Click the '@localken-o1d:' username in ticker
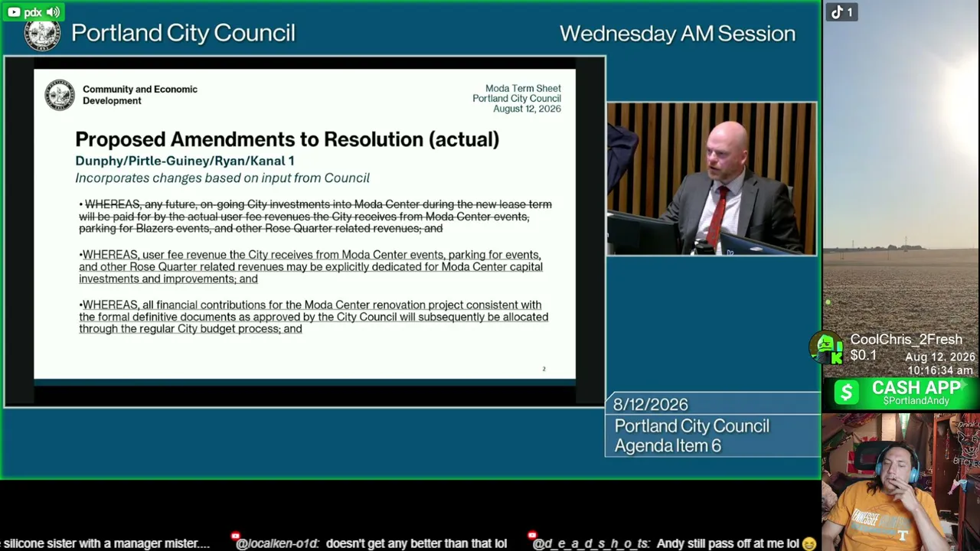The width and height of the screenshot is (980, 551). (276, 544)
